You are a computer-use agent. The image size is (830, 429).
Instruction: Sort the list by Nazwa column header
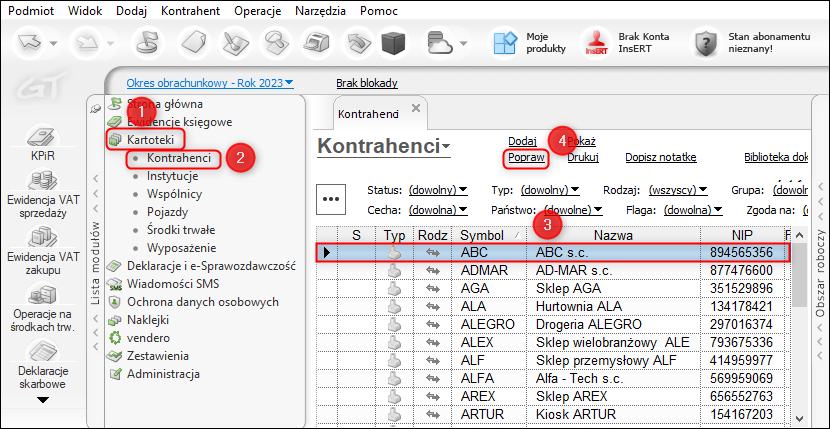613,234
